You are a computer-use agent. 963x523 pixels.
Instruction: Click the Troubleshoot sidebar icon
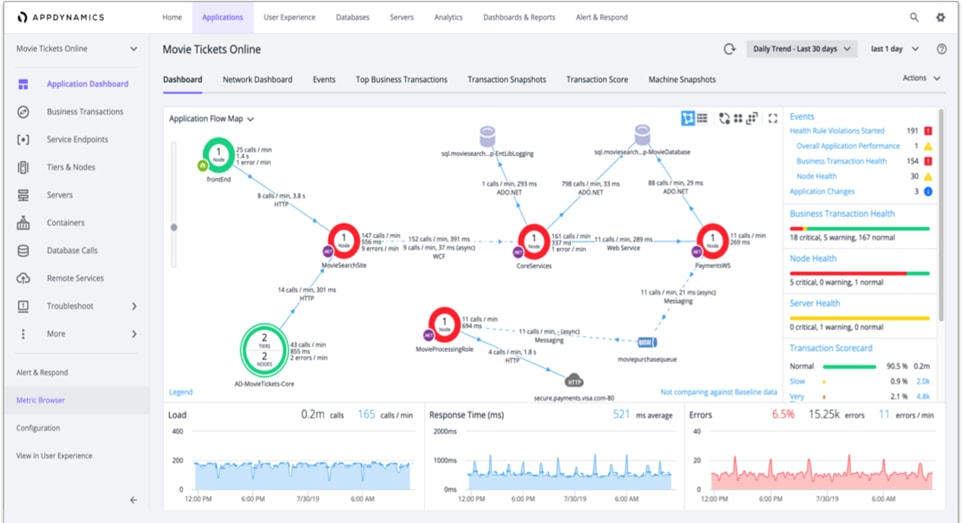23,306
